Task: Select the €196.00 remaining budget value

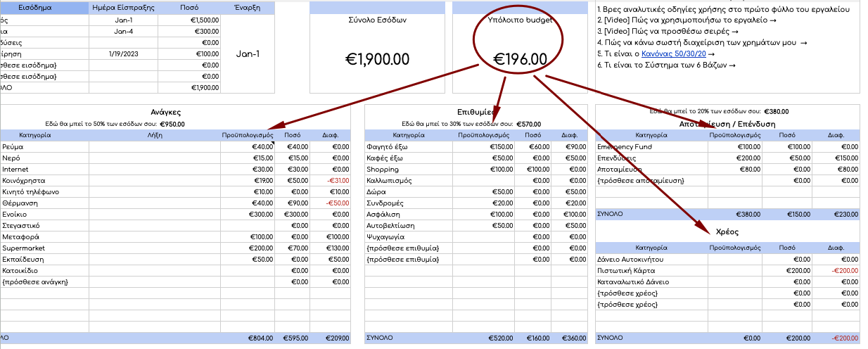Action: point(520,60)
